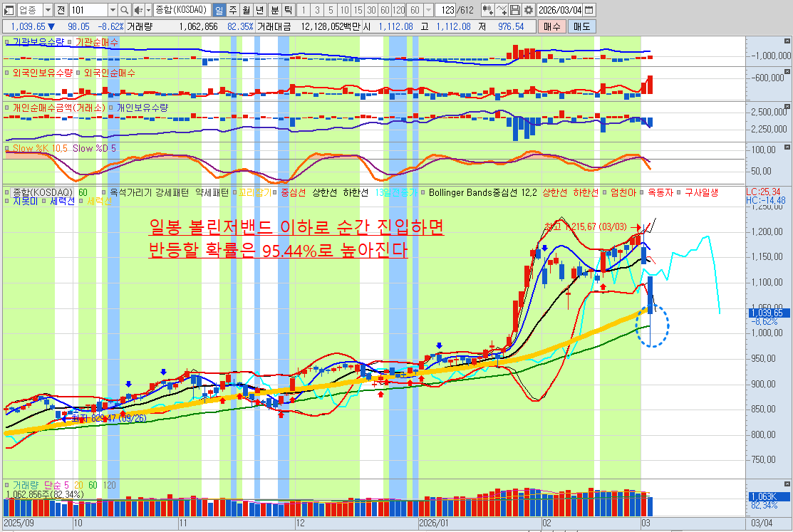Select the 틱 (tick) period tab
793x532 pixels.
(287, 10)
